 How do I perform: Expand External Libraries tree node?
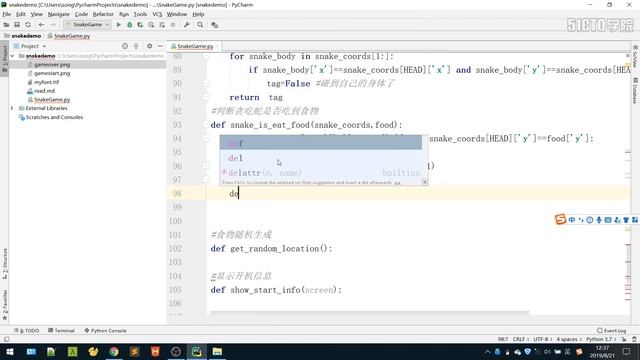click(x=12, y=108)
